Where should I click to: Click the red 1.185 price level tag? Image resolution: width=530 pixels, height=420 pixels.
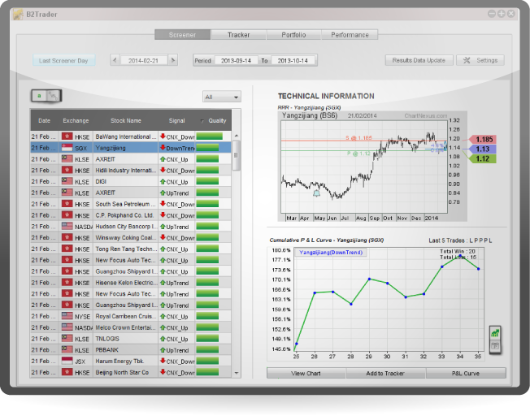click(x=484, y=140)
